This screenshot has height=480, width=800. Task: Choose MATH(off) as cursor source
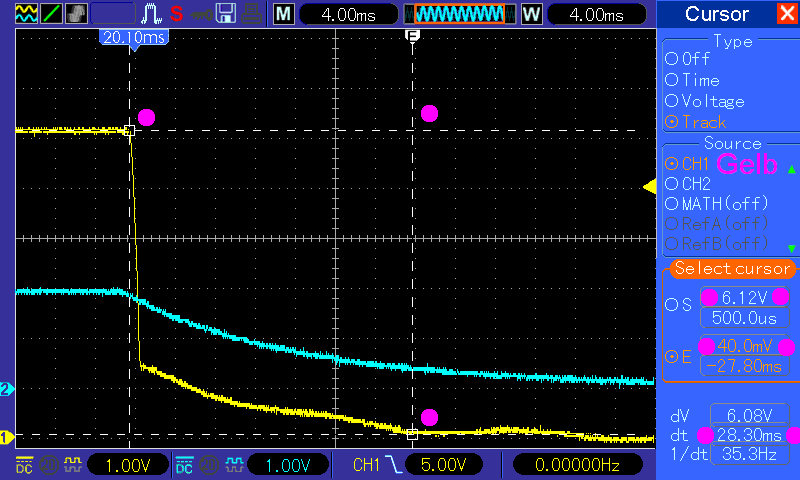716,204
